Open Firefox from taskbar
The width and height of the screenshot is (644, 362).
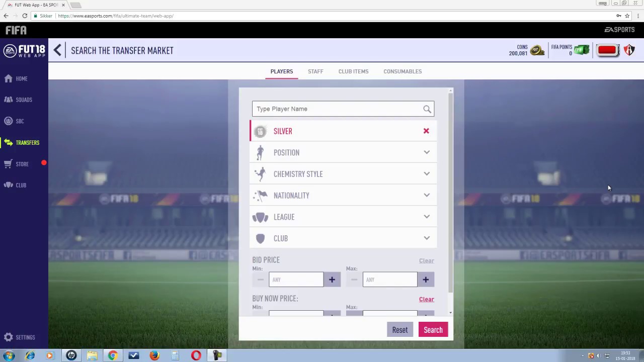pos(154,355)
